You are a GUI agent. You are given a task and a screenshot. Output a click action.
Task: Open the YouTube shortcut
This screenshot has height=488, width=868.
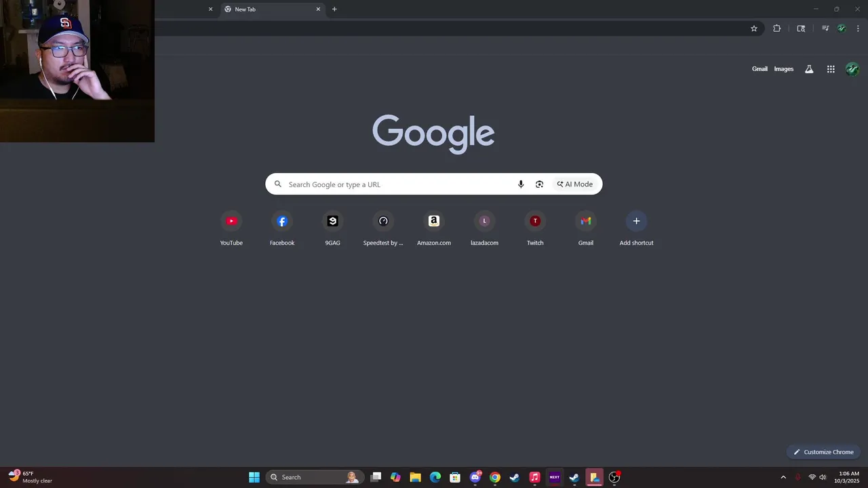click(x=231, y=228)
